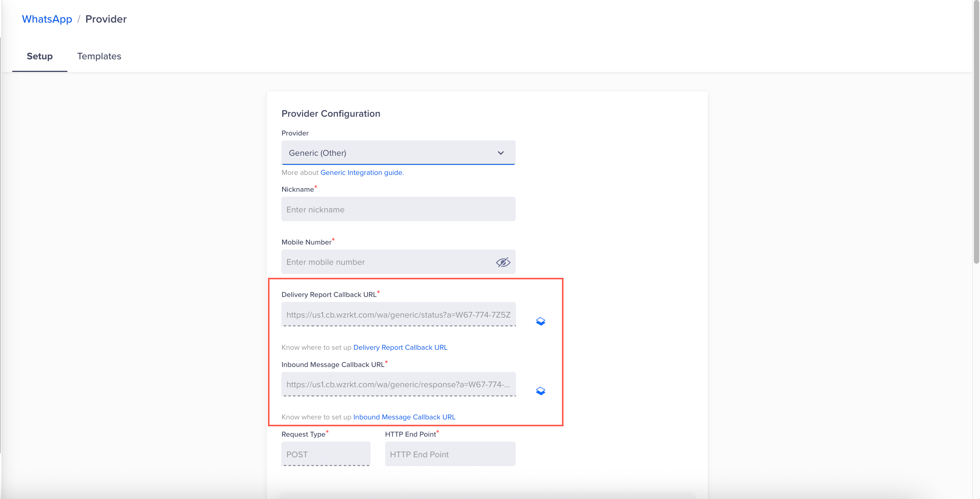Toggle mobile number visibility eye icon

pyautogui.click(x=503, y=262)
